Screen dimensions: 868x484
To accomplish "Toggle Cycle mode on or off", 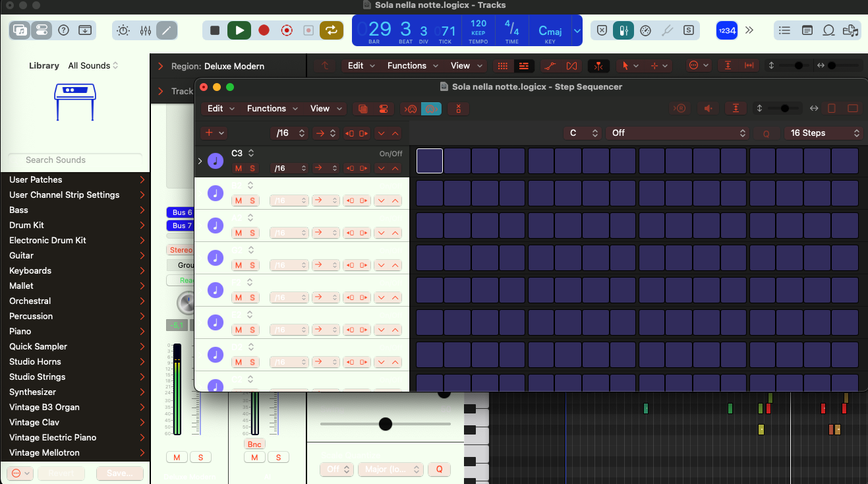I will coord(331,30).
